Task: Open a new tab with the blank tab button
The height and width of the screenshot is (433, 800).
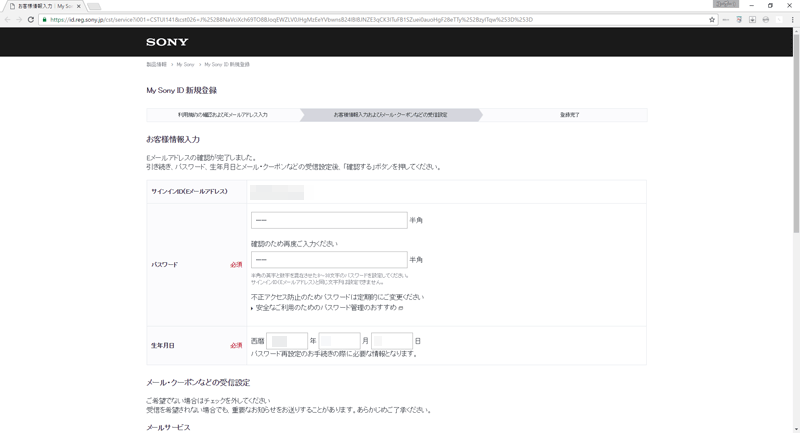Action: click(94, 7)
